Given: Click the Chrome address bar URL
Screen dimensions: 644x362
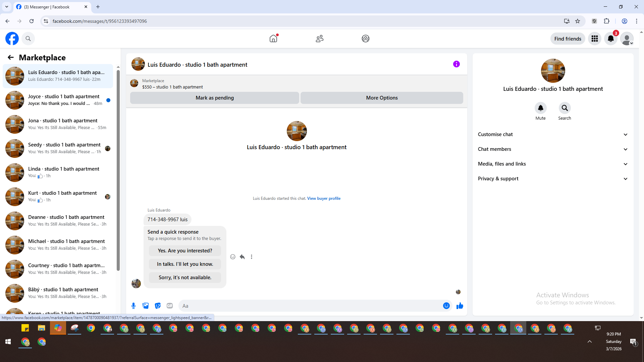Looking at the screenshot, I should pos(100,21).
